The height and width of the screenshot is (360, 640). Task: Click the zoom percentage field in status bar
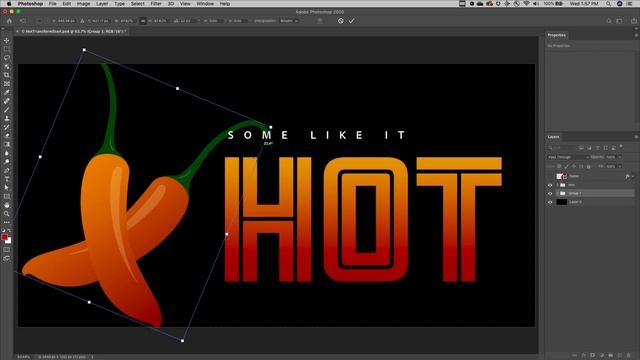(24, 357)
